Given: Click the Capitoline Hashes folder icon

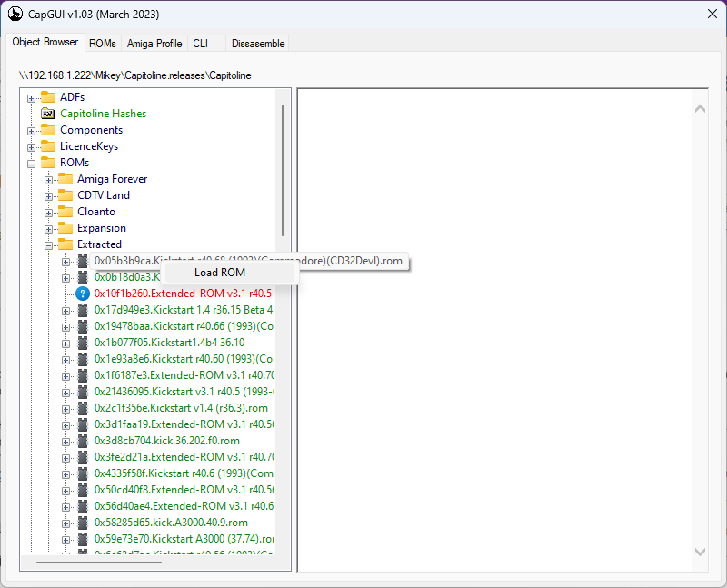Looking at the screenshot, I should pyautogui.click(x=48, y=114).
